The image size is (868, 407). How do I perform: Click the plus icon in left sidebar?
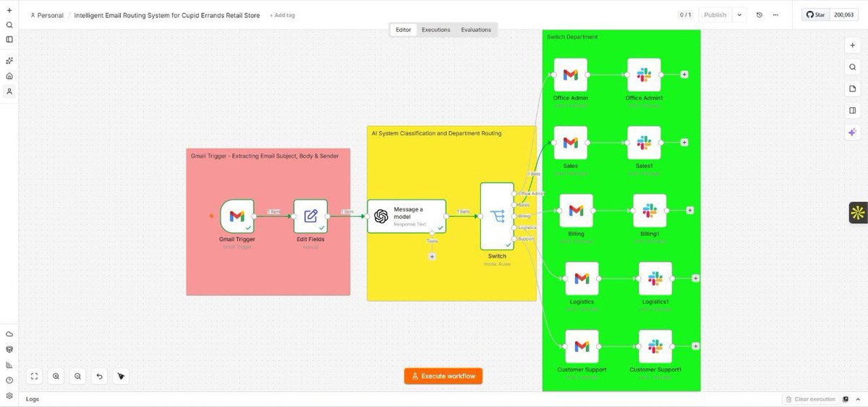[9, 10]
